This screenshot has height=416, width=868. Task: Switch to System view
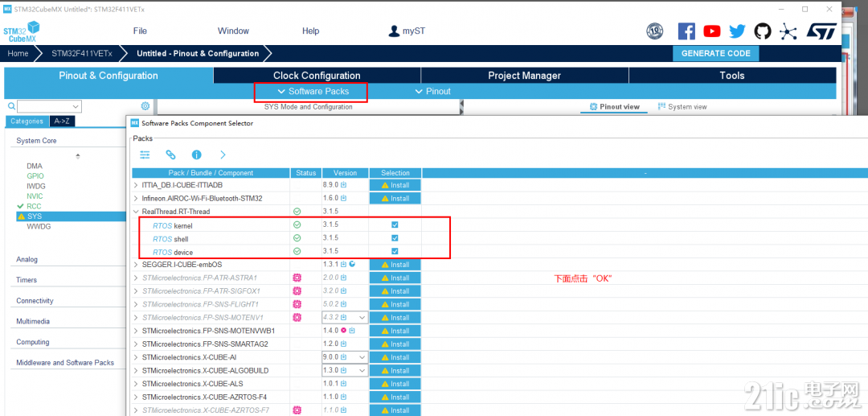click(682, 107)
